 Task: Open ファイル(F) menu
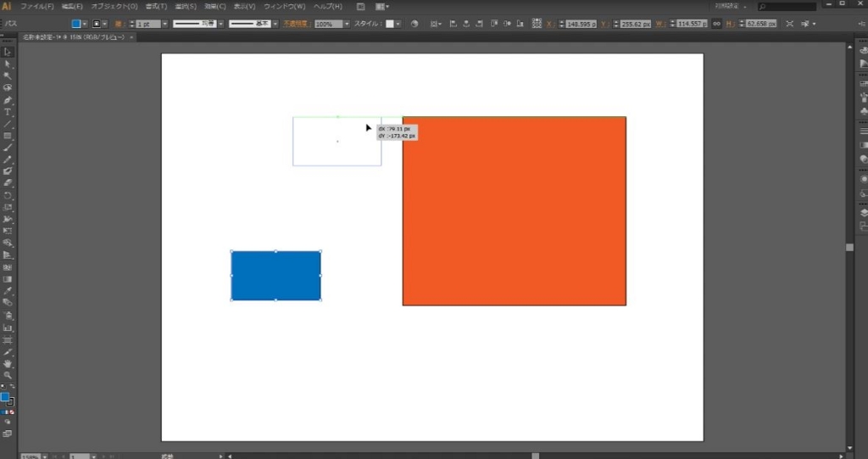pyautogui.click(x=37, y=7)
